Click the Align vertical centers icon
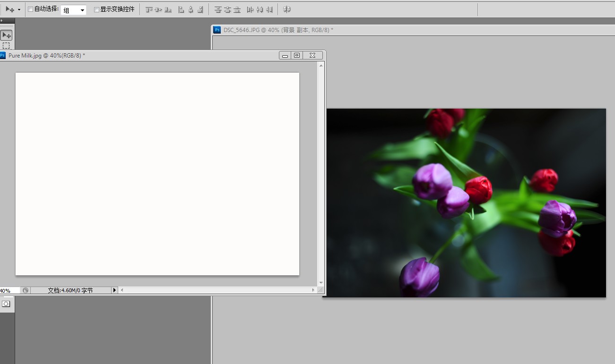 click(x=158, y=9)
